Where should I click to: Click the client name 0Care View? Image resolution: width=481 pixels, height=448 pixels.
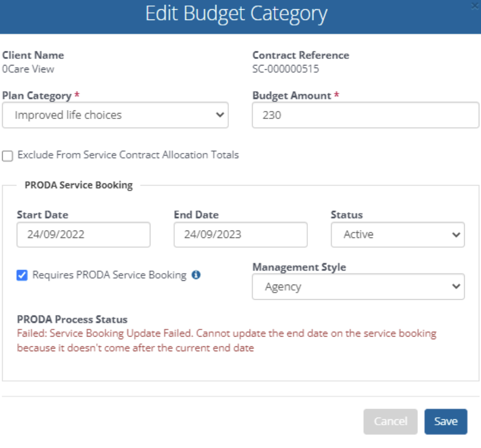tap(28, 69)
